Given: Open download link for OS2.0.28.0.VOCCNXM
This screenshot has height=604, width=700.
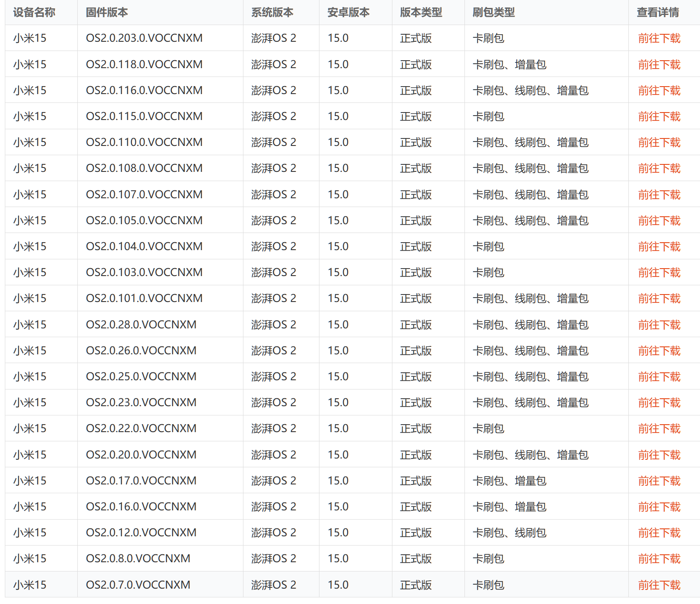Looking at the screenshot, I should pos(659,325).
